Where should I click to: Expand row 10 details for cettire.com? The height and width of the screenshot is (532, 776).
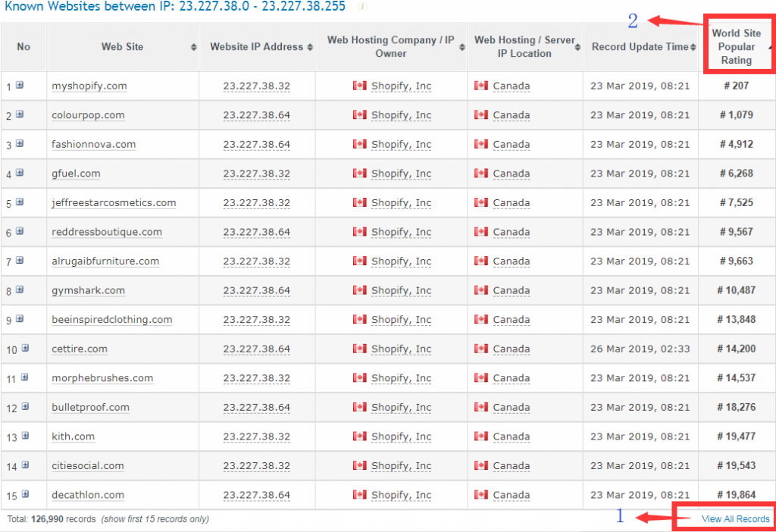[25, 348]
